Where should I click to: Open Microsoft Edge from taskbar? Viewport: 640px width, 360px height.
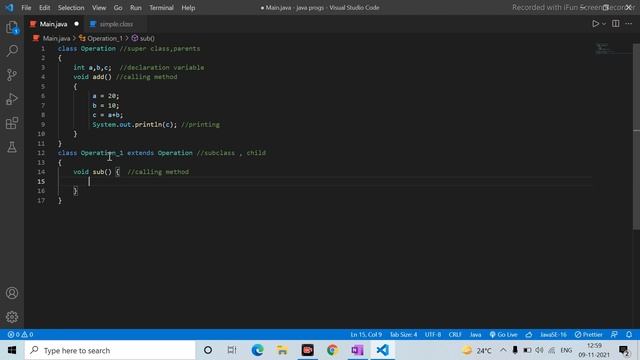point(258,350)
